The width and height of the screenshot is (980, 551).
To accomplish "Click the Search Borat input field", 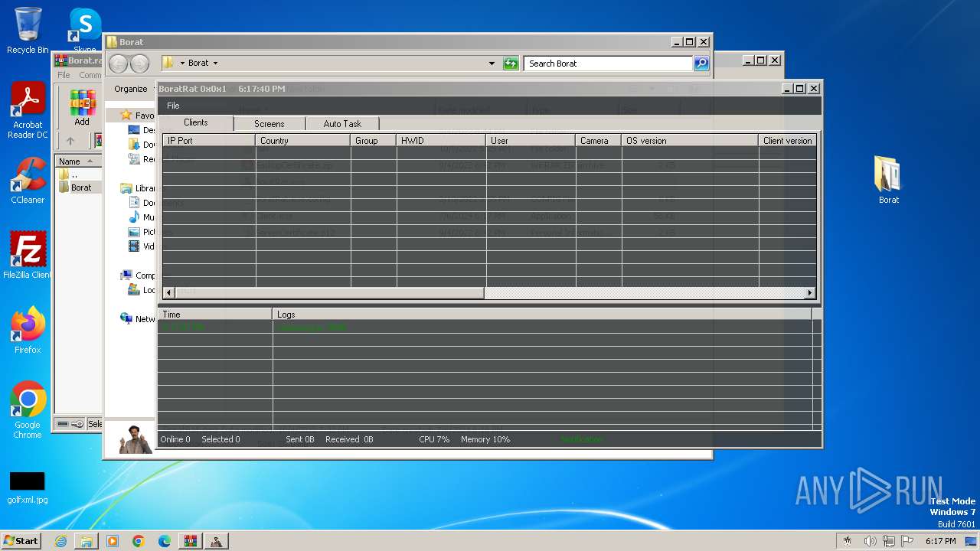I will (x=609, y=64).
